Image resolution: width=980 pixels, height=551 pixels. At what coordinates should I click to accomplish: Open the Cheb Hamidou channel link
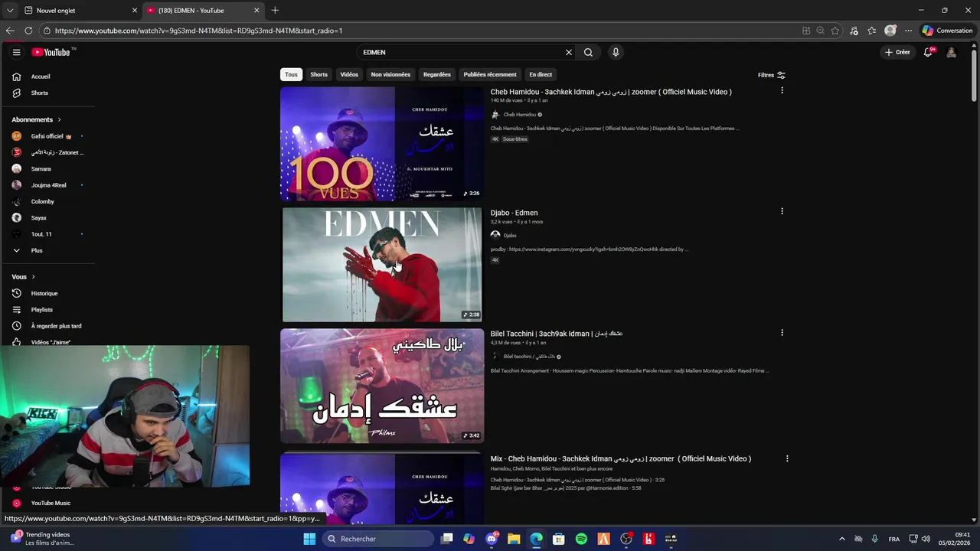pyautogui.click(x=520, y=115)
